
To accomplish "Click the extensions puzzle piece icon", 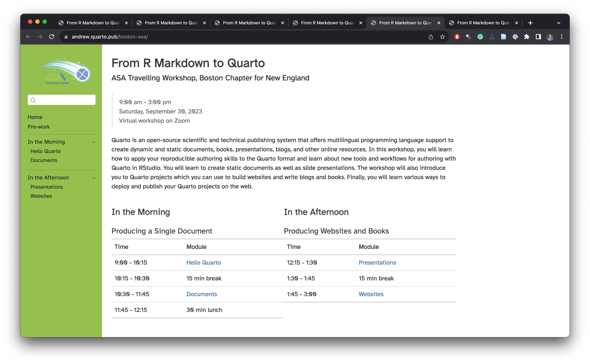I will coord(527,37).
